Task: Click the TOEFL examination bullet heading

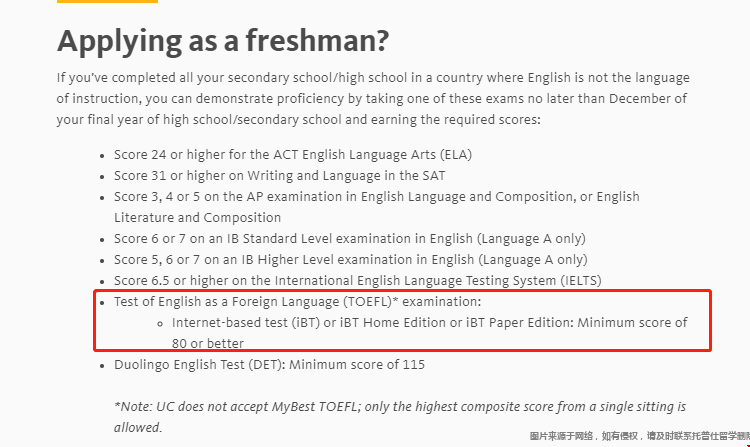Action: point(298,302)
